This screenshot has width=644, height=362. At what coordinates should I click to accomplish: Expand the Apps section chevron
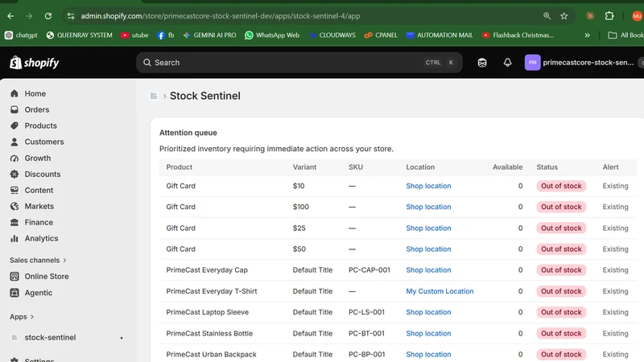32,317
